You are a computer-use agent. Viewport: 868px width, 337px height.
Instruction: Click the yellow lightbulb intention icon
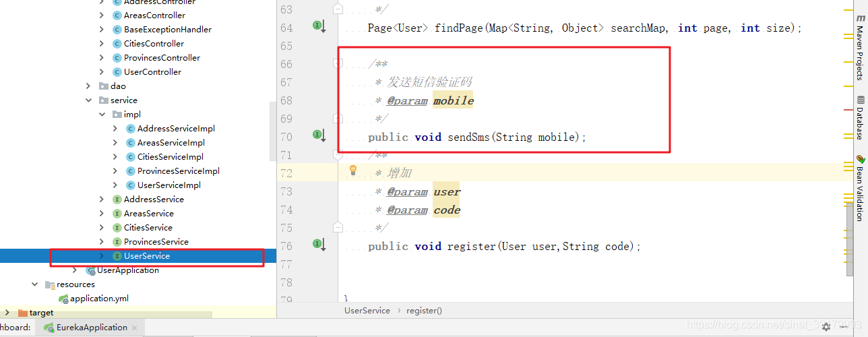click(x=352, y=171)
